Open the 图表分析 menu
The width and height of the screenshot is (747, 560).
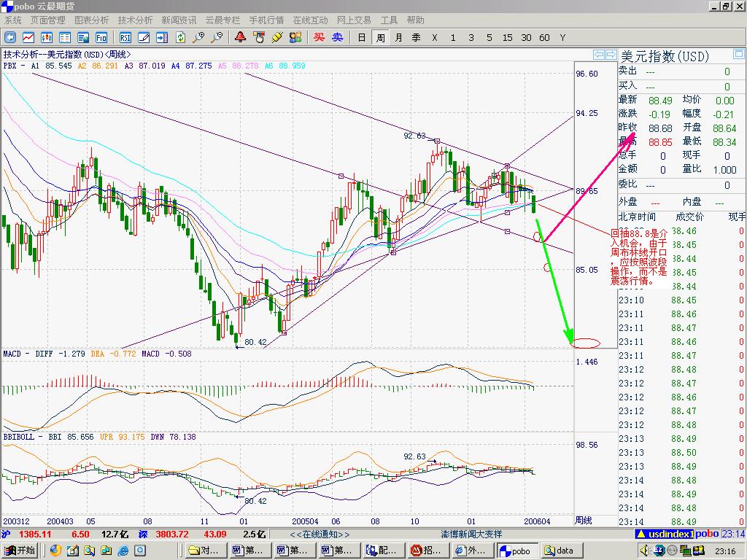91,20
